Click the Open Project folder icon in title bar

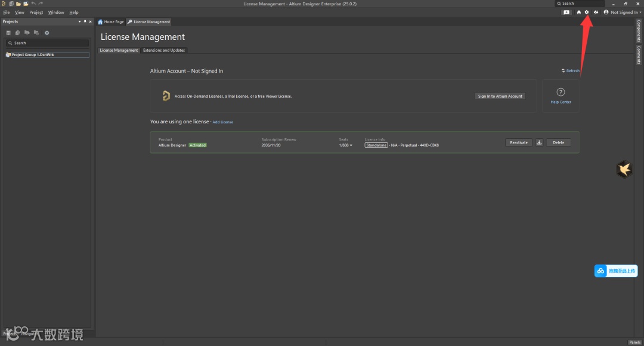pyautogui.click(x=26, y=4)
